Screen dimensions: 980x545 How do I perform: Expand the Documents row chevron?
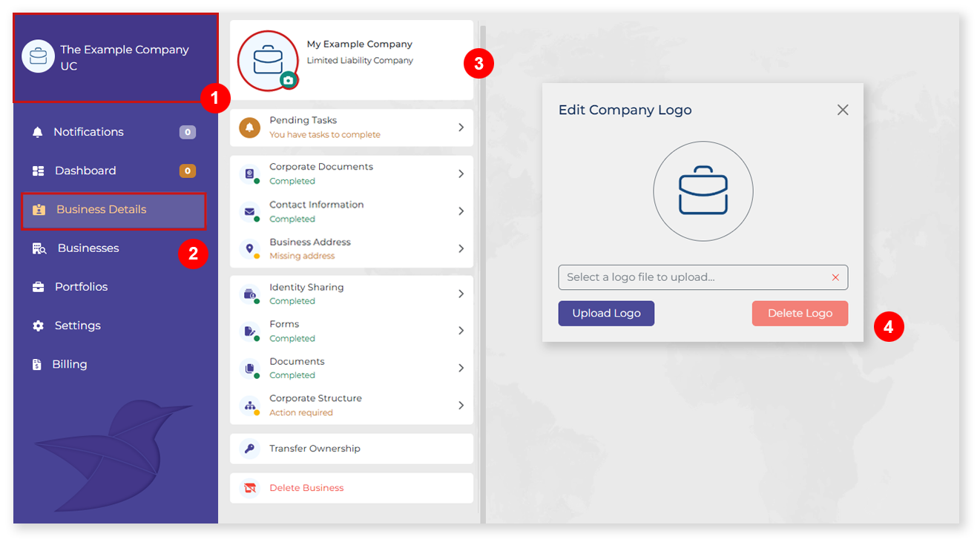click(x=461, y=368)
